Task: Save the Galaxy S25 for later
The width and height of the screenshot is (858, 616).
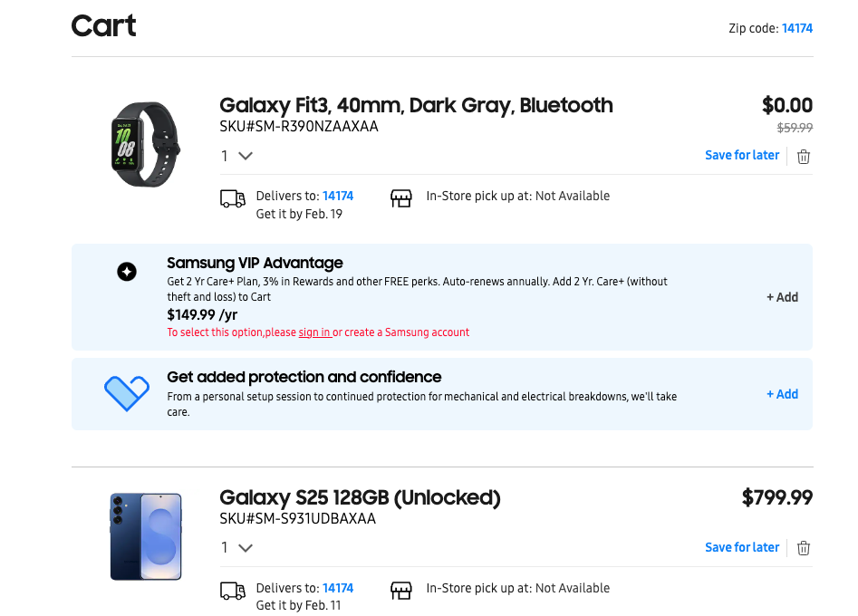Action: point(741,547)
